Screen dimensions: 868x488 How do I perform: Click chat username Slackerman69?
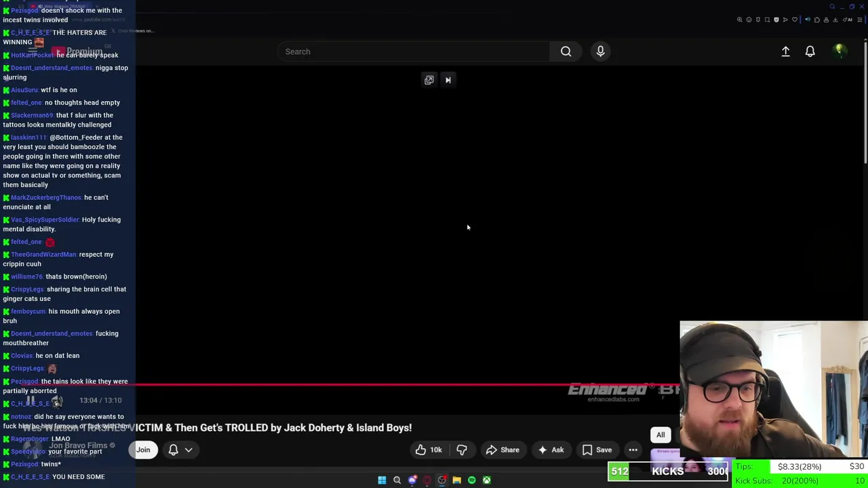click(32, 116)
